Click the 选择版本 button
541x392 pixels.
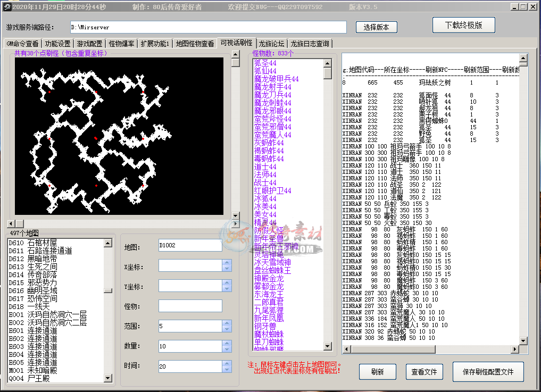377,27
